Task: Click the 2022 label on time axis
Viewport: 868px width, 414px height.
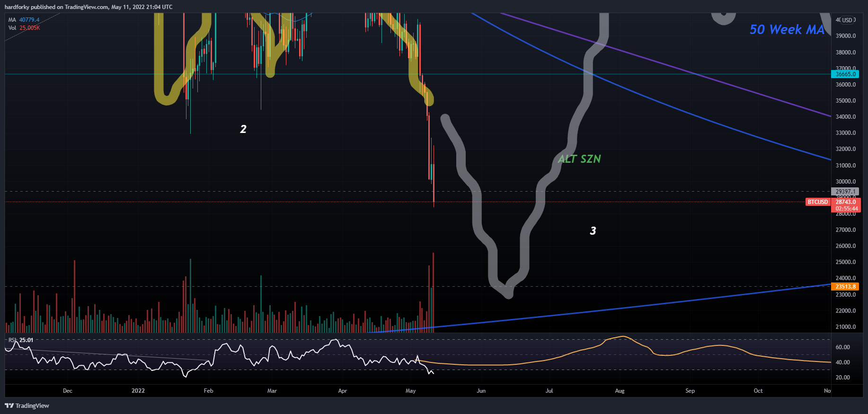Action: point(138,391)
